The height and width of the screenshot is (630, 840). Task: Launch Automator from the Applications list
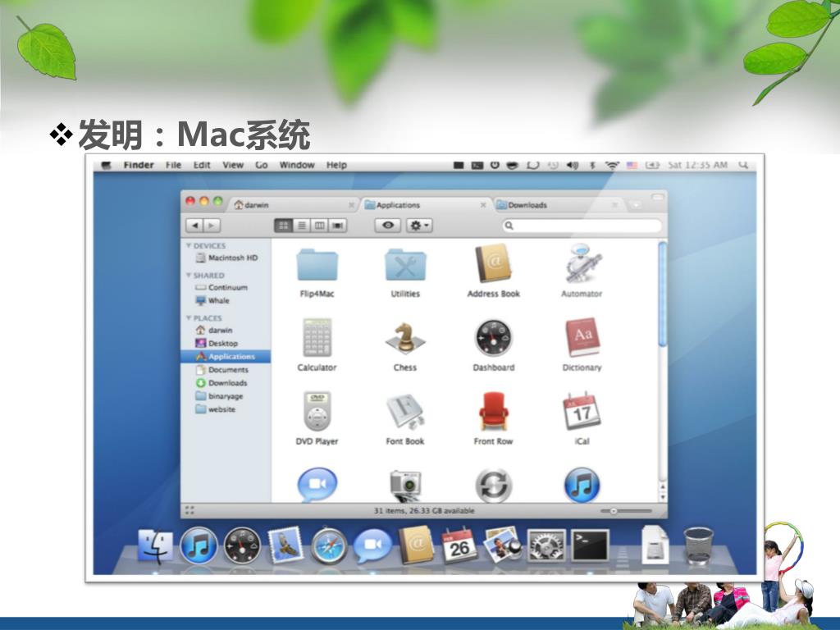582,263
